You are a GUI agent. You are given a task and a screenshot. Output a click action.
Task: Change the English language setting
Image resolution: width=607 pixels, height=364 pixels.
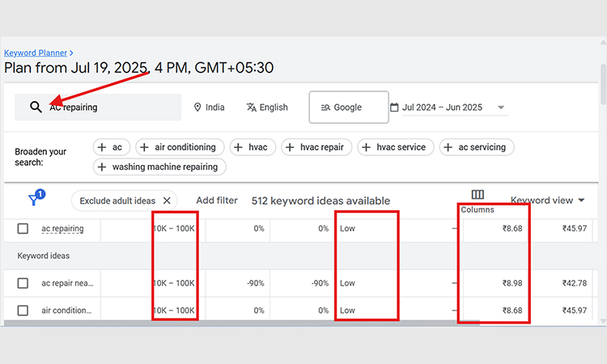(x=267, y=107)
